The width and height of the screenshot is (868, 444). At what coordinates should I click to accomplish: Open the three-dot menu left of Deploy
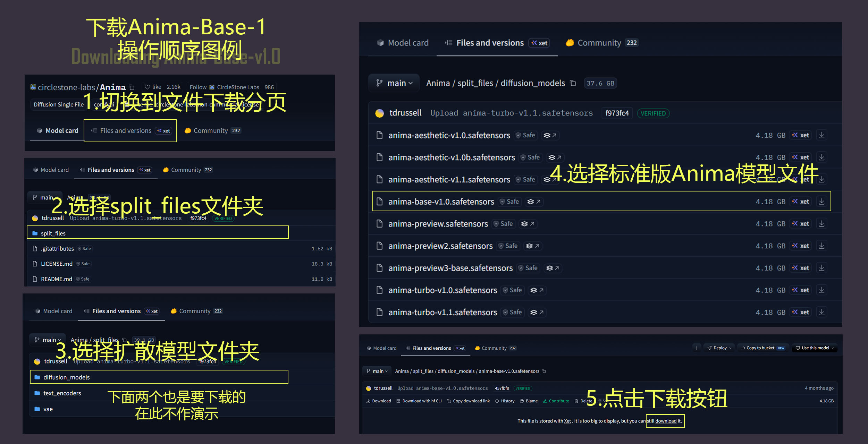click(x=696, y=348)
